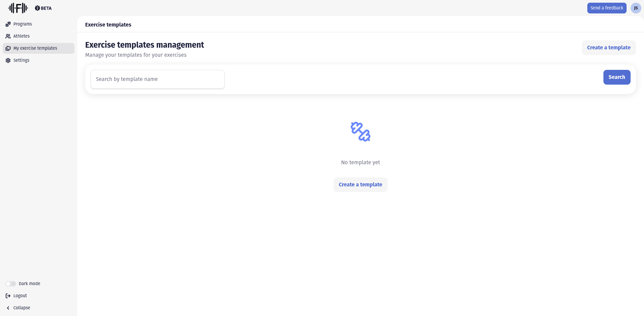Screen dimensions: 644x316
Task: Click the BETA badge icon
Action: [x=37, y=8]
